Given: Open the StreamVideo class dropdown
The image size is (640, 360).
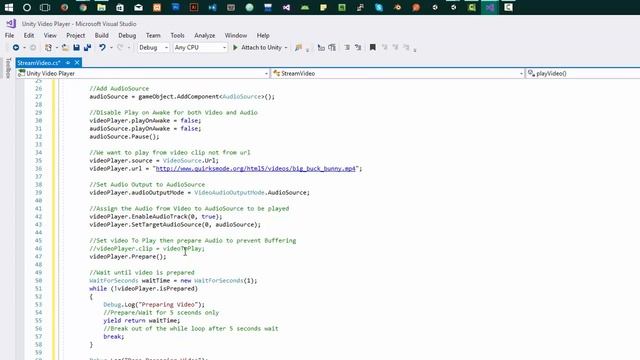Looking at the screenshot, I should point(398,73).
